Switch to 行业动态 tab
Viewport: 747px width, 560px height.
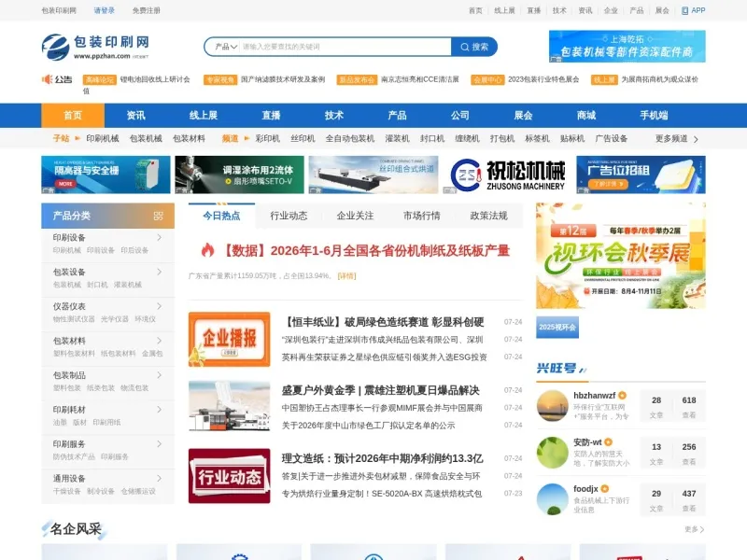pyautogui.click(x=289, y=216)
